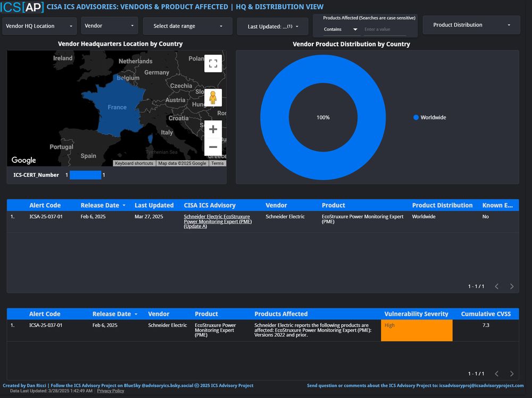This screenshot has width=532, height=398.
Task: Click the Google logo on the map
Action: [x=24, y=160]
